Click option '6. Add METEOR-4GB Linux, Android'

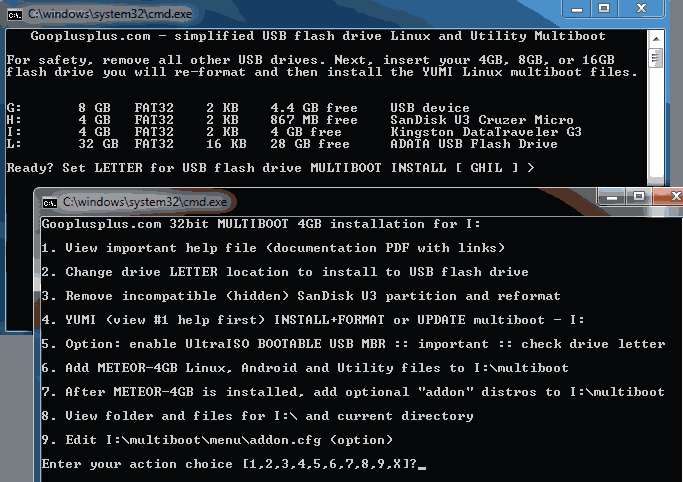click(x=305, y=367)
